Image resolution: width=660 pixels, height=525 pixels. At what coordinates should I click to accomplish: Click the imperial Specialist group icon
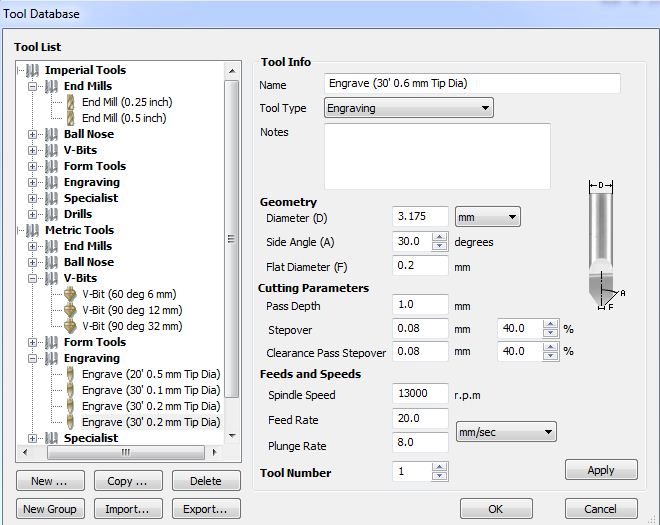[51, 198]
